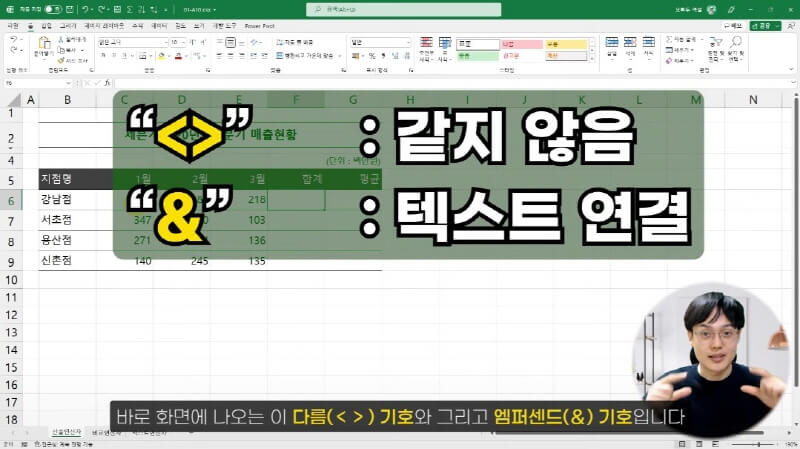This screenshot has height=449, width=800.
Task: Click the Orientation text angle icon
Action: [x=254, y=42]
